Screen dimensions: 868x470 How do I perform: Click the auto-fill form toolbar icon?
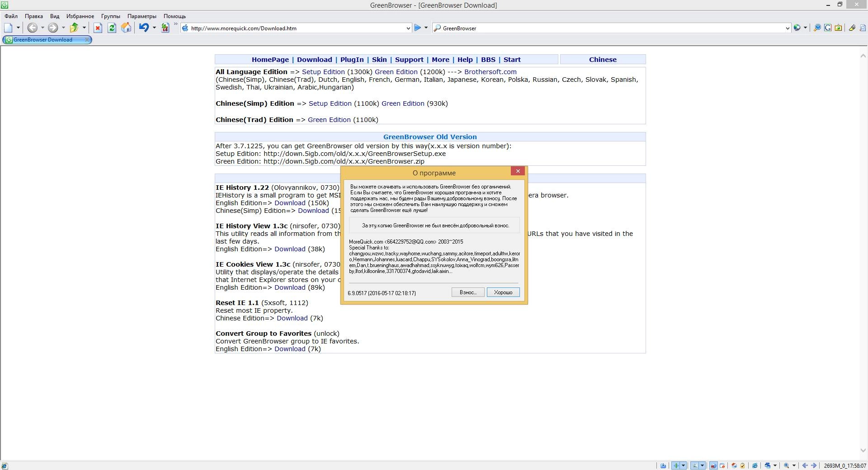point(165,28)
